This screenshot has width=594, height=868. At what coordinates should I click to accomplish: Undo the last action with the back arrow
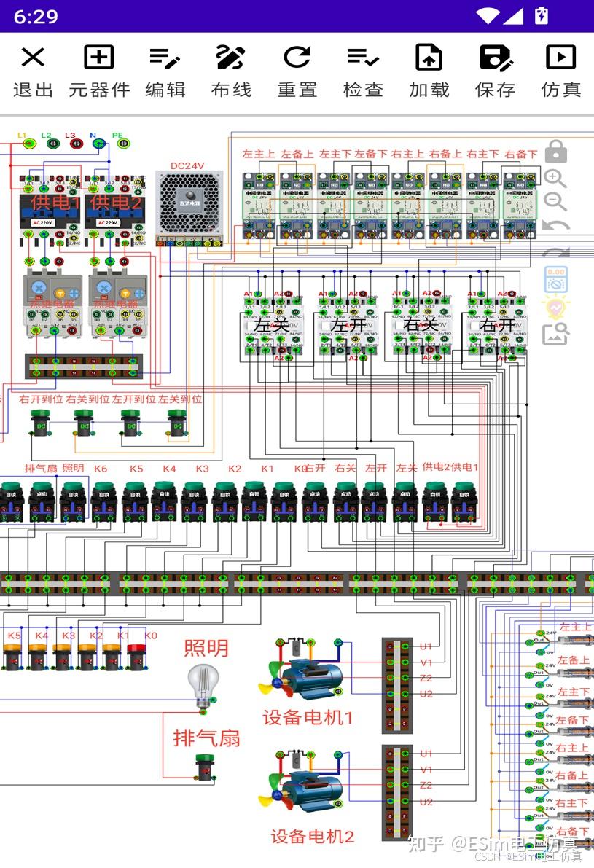tap(555, 226)
